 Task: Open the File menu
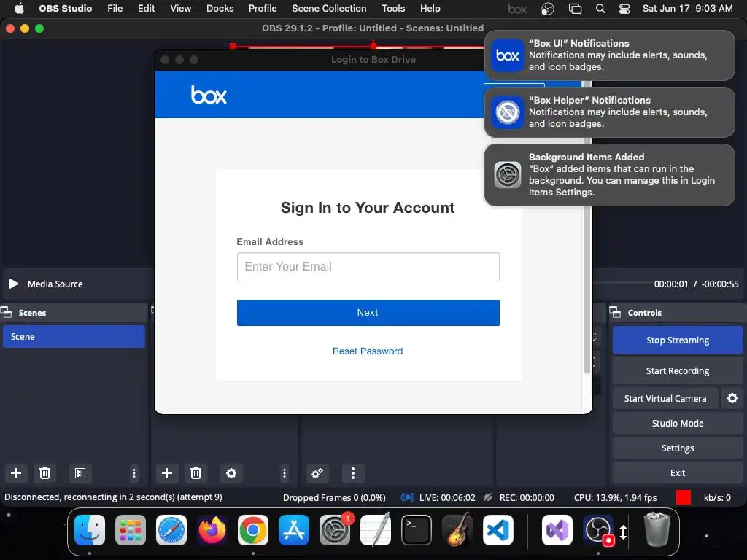pyautogui.click(x=115, y=9)
